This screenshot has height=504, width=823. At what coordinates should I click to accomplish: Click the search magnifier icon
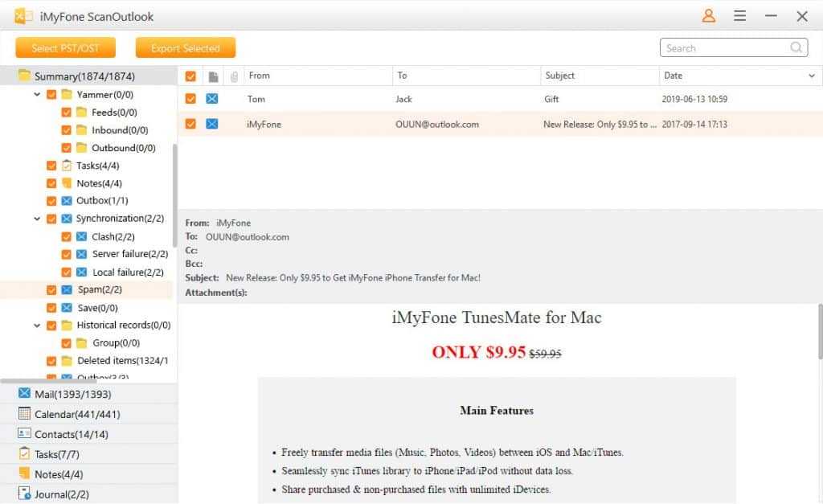coord(796,48)
